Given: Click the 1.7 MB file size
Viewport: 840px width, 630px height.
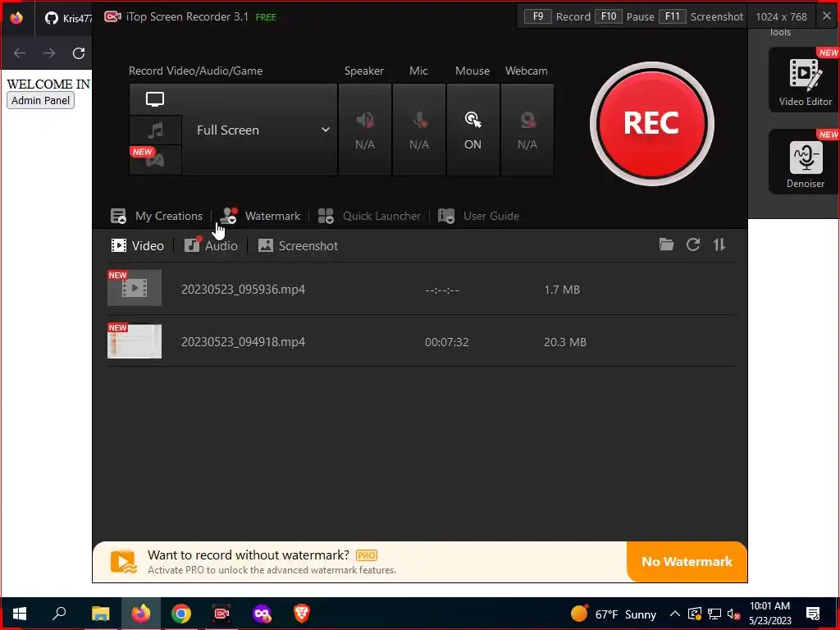Looking at the screenshot, I should pos(562,290).
